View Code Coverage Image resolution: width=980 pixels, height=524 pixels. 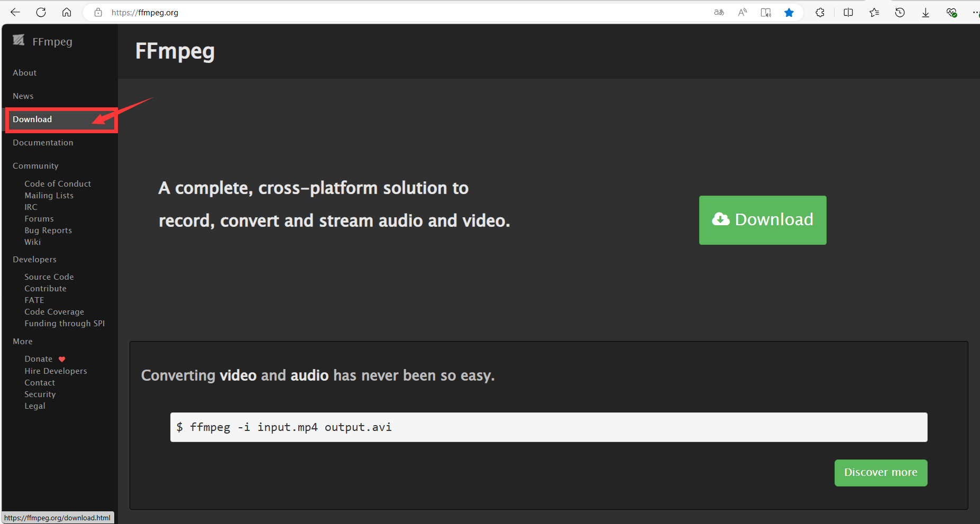[x=54, y=312]
